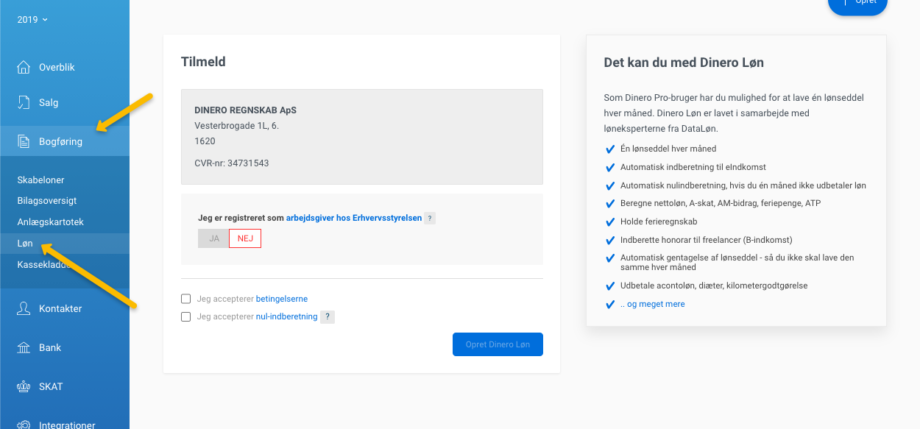Click 'Det kan du med Dinero Løn' heading
Image resolution: width=920 pixels, height=429 pixels.
[684, 62]
